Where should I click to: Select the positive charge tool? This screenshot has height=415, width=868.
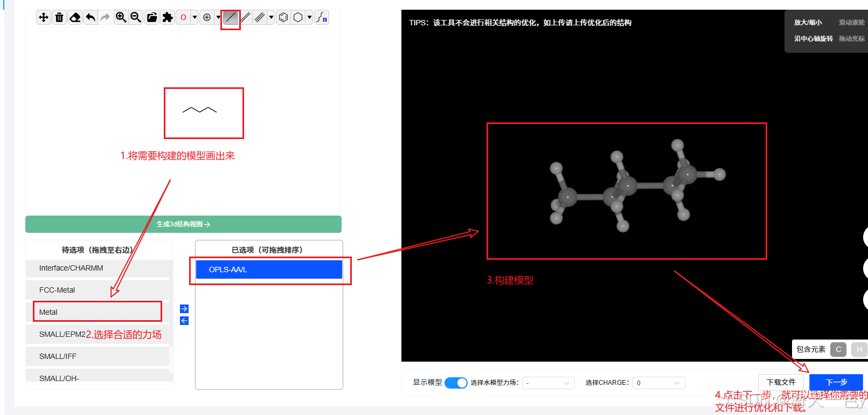(x=207, y=17)
